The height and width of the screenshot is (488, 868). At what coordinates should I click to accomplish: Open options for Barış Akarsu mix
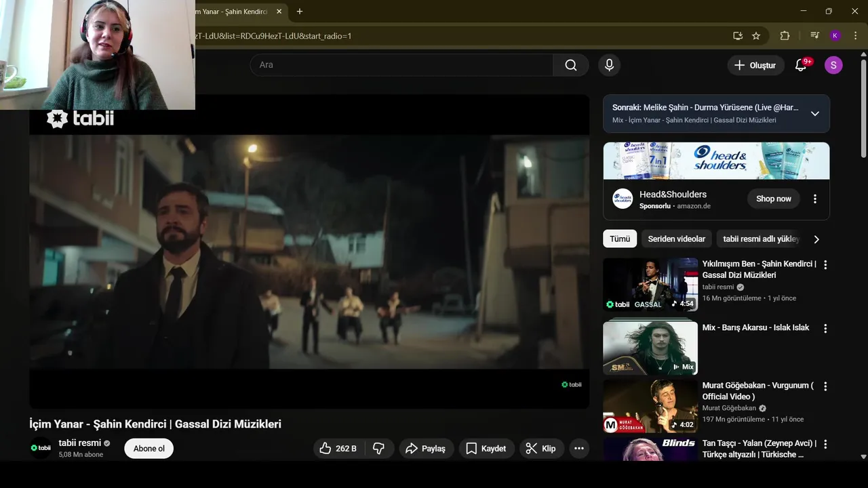pos(825,328)
